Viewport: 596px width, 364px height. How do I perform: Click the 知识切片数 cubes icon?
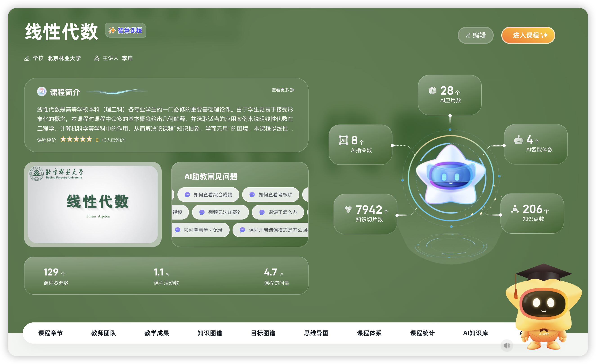coord(348,209)
